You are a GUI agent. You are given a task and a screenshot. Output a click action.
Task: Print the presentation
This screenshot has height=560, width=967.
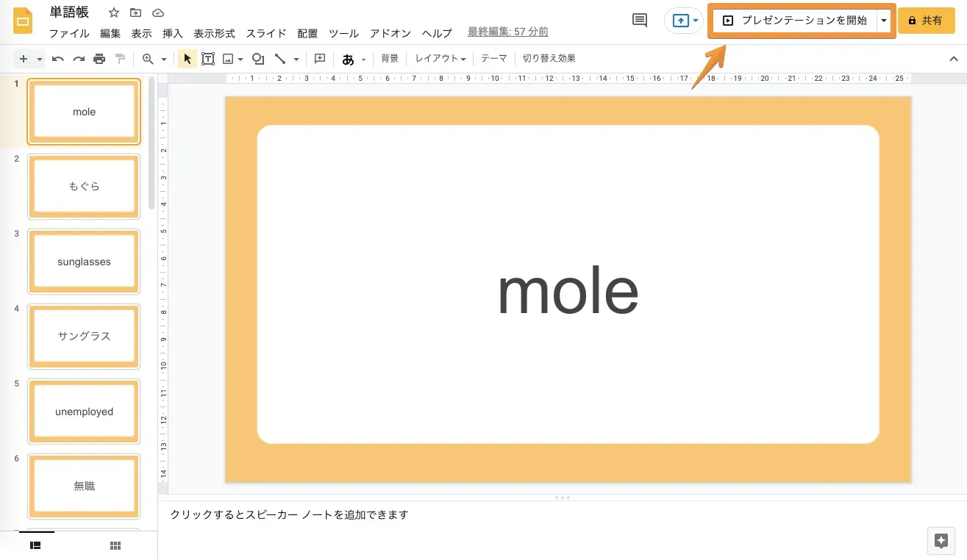coord(99,59)
